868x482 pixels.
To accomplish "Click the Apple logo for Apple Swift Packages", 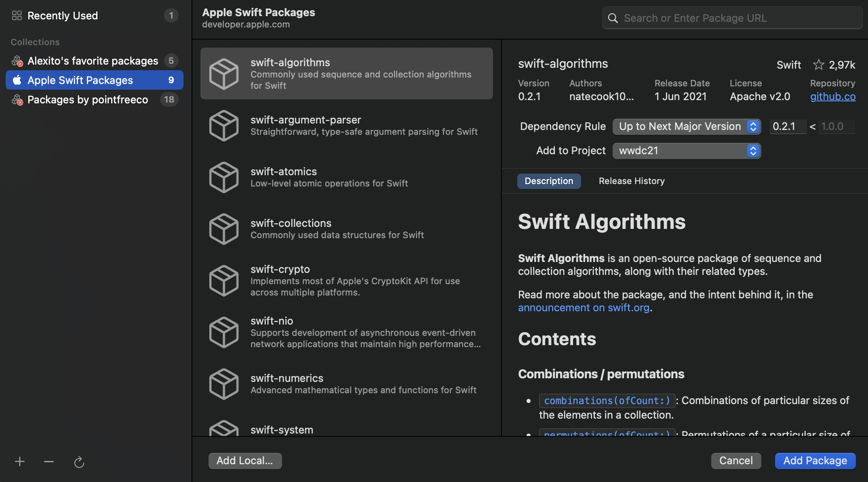I will tap(17, 80).
